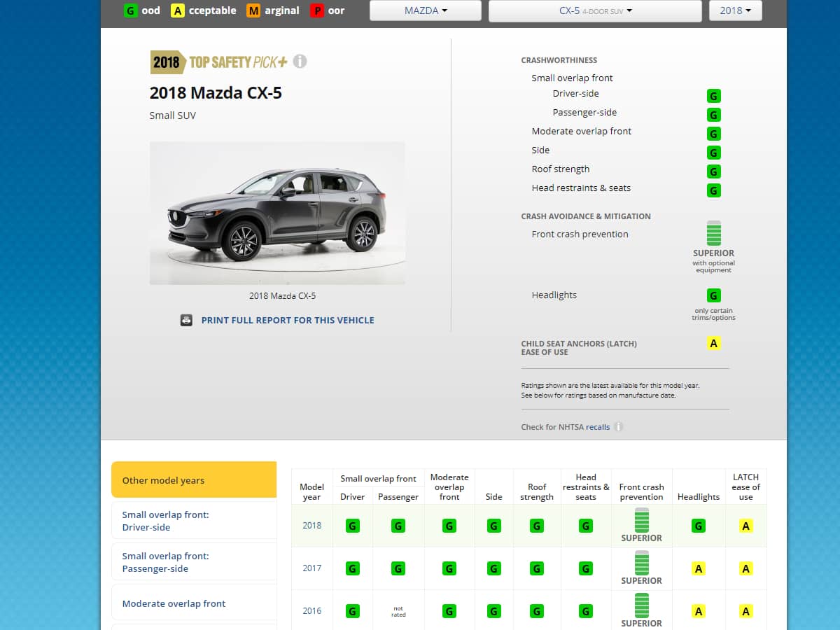Expand the 2018 year dropdown
The image size is (840, 630).
735,10
